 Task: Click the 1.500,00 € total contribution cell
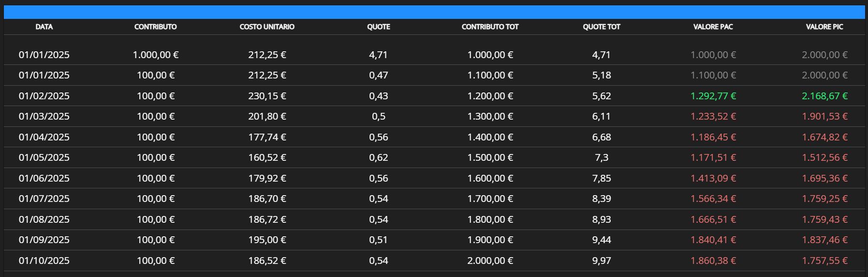[x=490, y=157]
